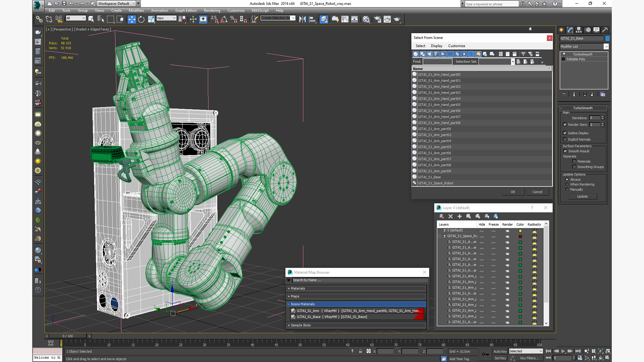Open Create Selection Set dropdown
644x362 pixels.
click(278, 18)
